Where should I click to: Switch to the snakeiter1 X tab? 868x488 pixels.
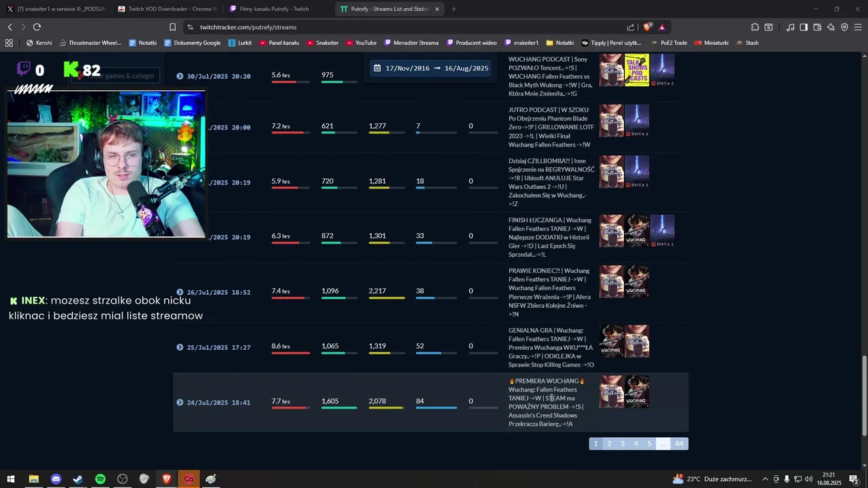tap(56, 9)
